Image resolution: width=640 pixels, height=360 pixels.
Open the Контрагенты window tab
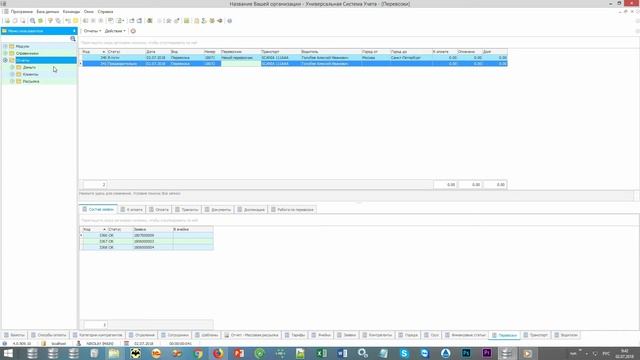coord(377,335)
